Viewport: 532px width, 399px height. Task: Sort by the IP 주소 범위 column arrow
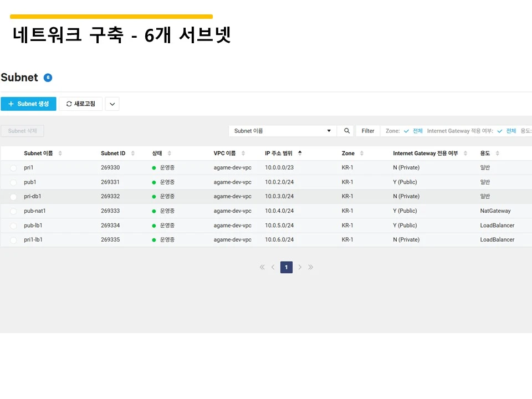299,153
